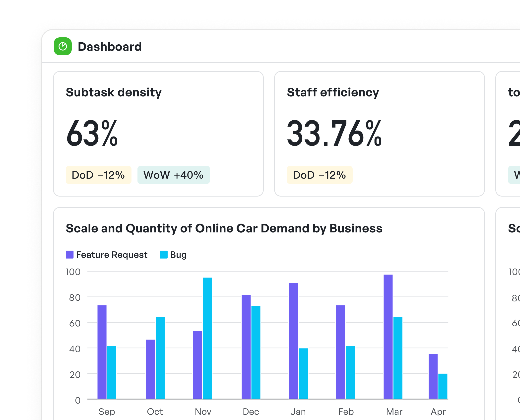520x420 pixels.
Task: Click the Feb x-axis label
Action: click(346, 412)
